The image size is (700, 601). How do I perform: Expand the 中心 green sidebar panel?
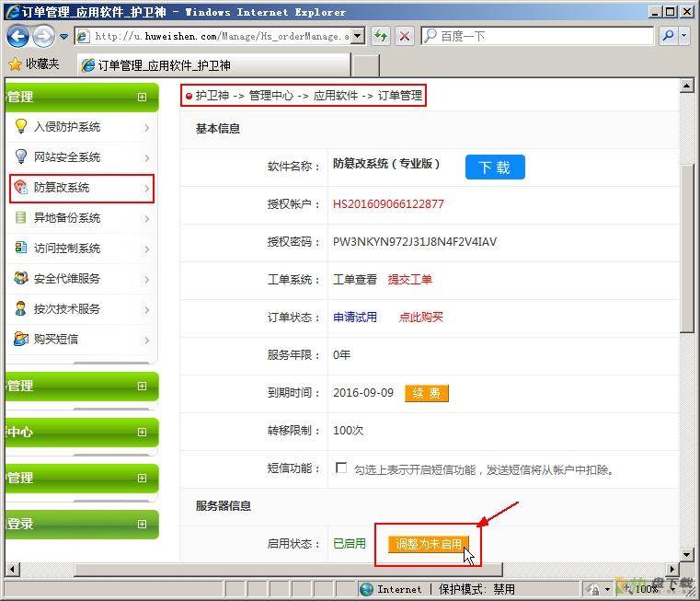point(142,432)
